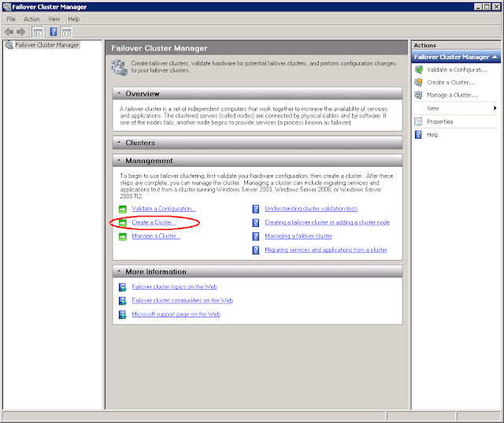The width and height of the screenshot is (504, 423).
Task: Click the Validate a Configuration icon in Actions
Action: (418, 69)
